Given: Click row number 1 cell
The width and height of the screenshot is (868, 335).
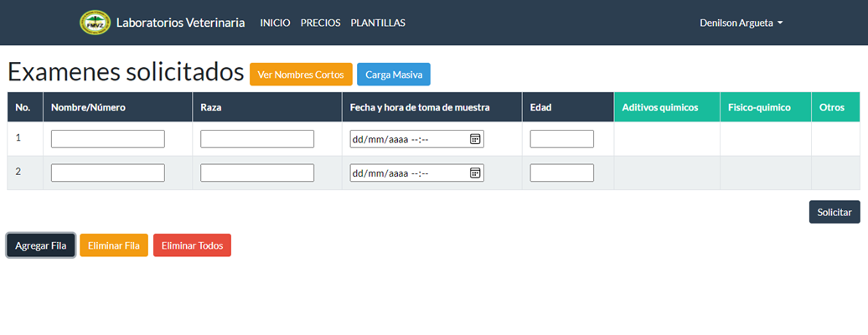Looking at the screenshot, I should click(x=25, y=139).
